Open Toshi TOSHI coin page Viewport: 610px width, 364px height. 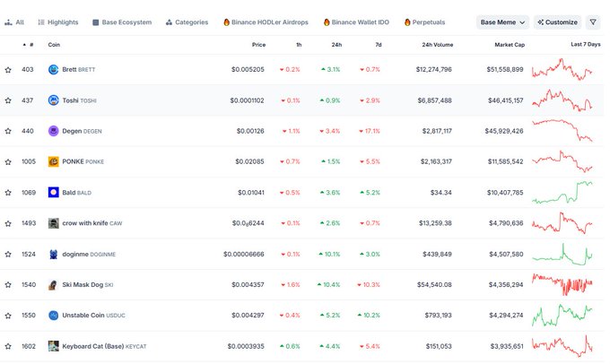tap(79, 100)
